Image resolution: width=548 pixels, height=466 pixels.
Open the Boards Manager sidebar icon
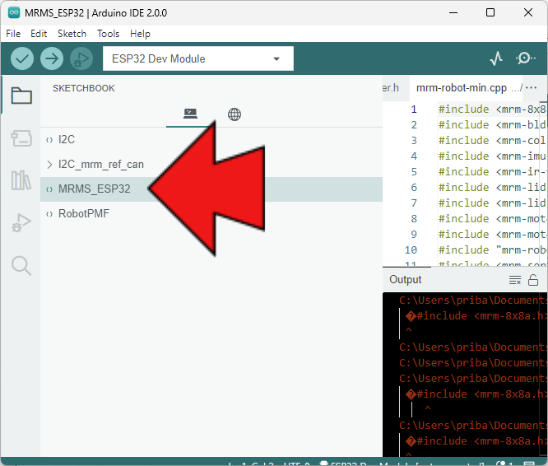[21, 138]
